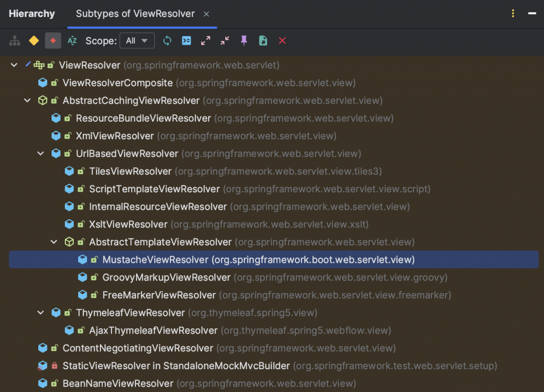The width and height of the screenshot is (544, 392).
Task: Click ViewResolverComposite class icon
Action: [x=42, y=82]
